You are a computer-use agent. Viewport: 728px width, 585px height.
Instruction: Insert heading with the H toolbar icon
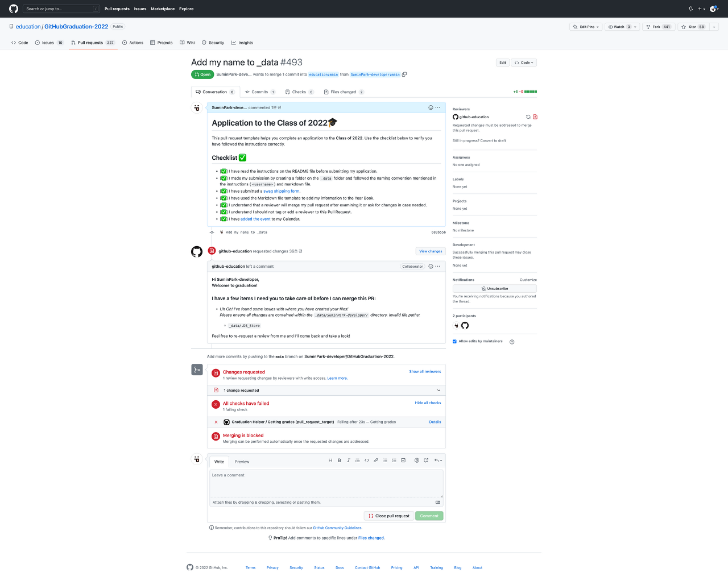330,460
